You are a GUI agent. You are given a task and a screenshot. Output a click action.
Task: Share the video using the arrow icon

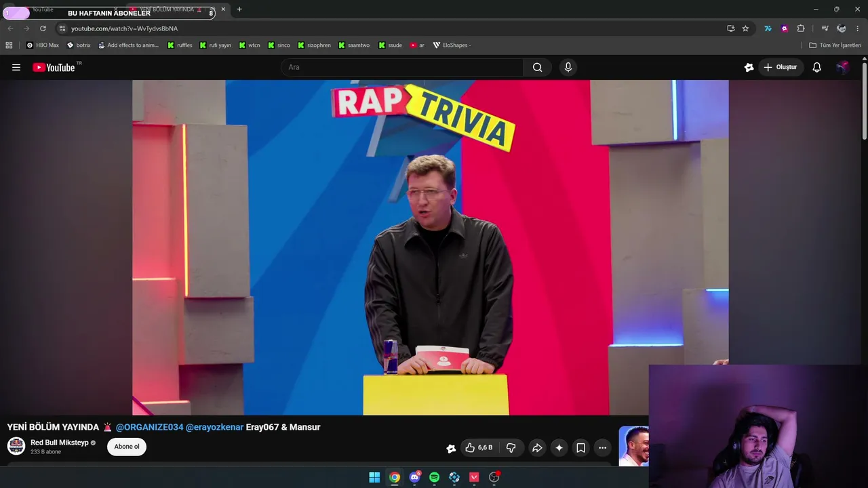537,447
